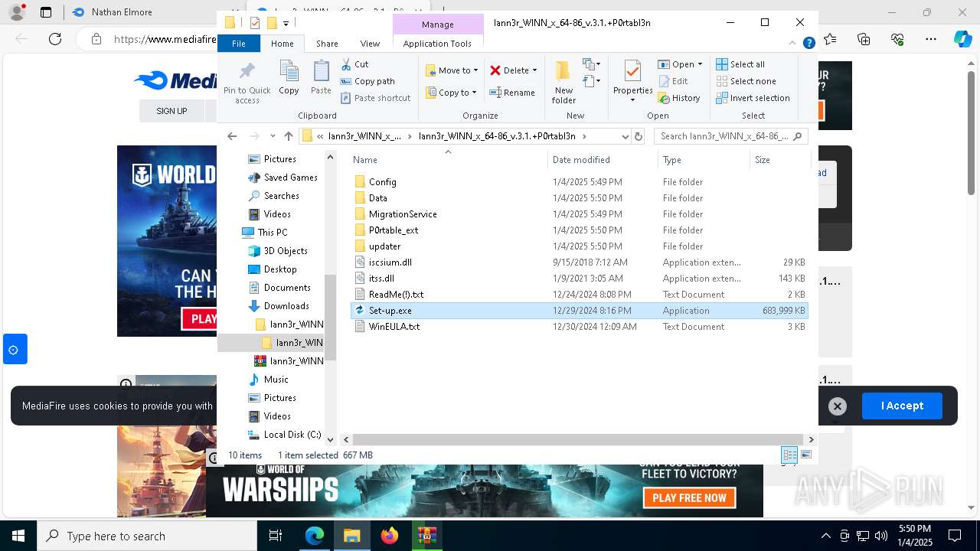980x551 pixels.
Task: Open Application Tools tab
Action: tap(437, 44)
